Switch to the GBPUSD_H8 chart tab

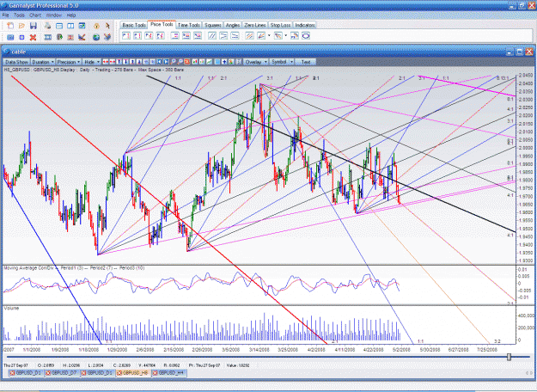click(133, 373)
